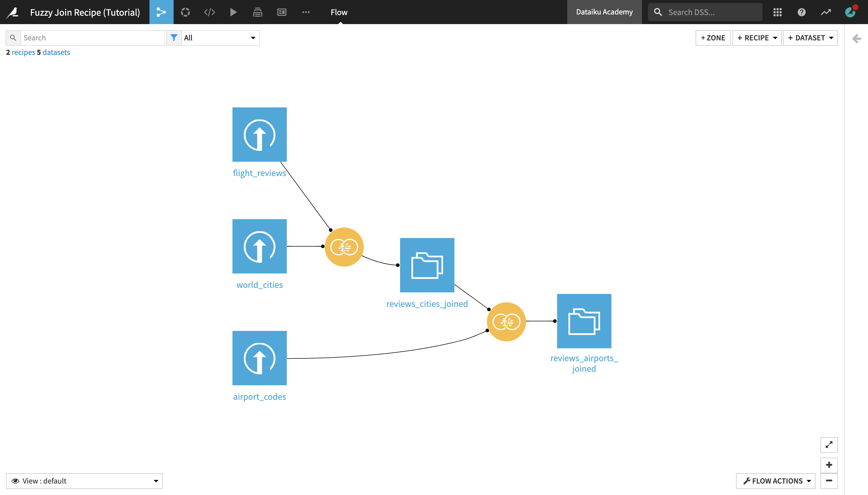Screen dimensions: 868x495
Task: Open the stacked pages icon in navbar
Action: point(258,12)
